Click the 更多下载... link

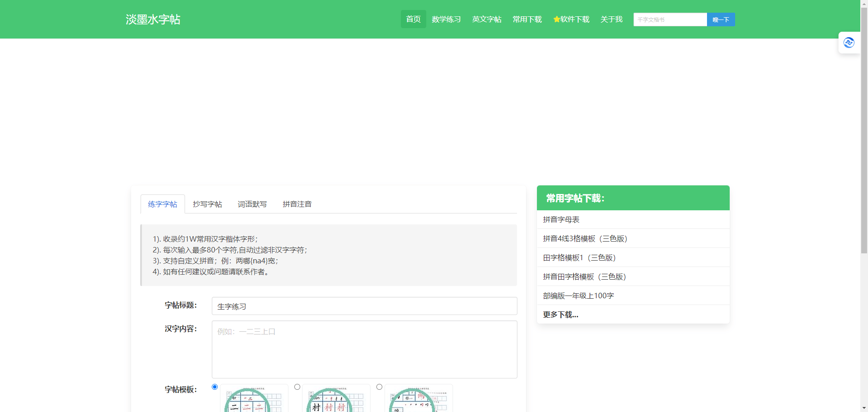point(561,315)
